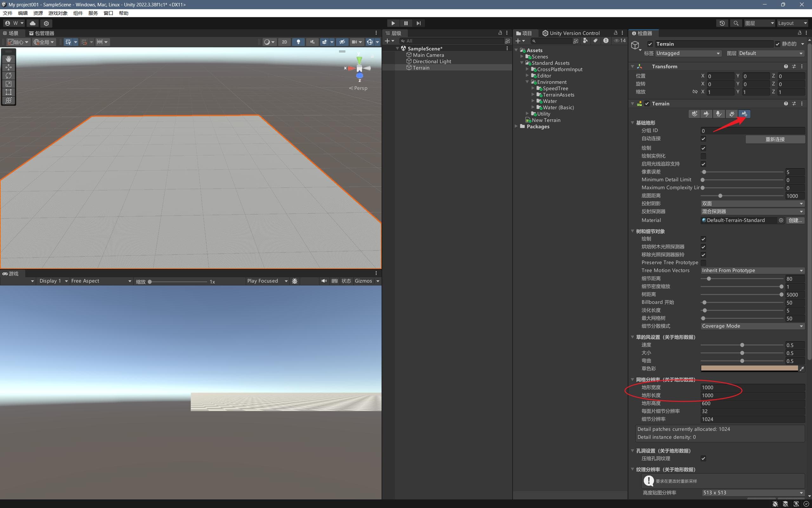Select the Rotate tool in scene toolbar
Viewport: 812px width, 508px height.
pos(8,76)
